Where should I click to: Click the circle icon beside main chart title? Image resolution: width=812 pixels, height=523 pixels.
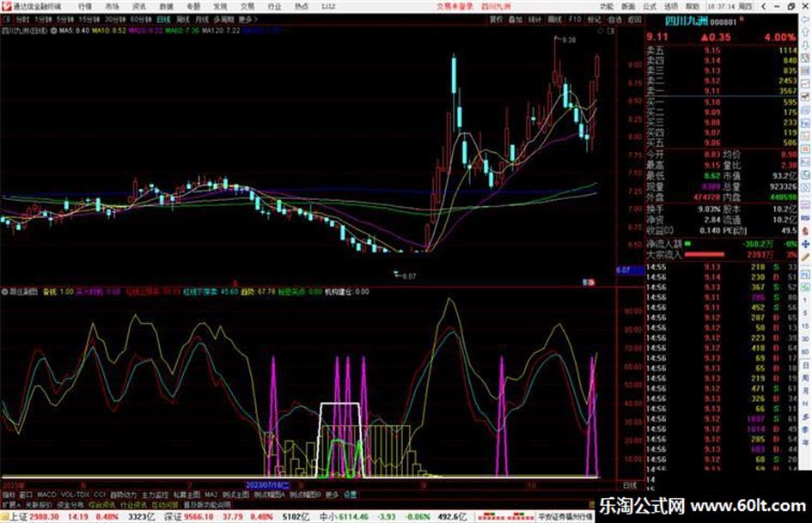[53, 31]
